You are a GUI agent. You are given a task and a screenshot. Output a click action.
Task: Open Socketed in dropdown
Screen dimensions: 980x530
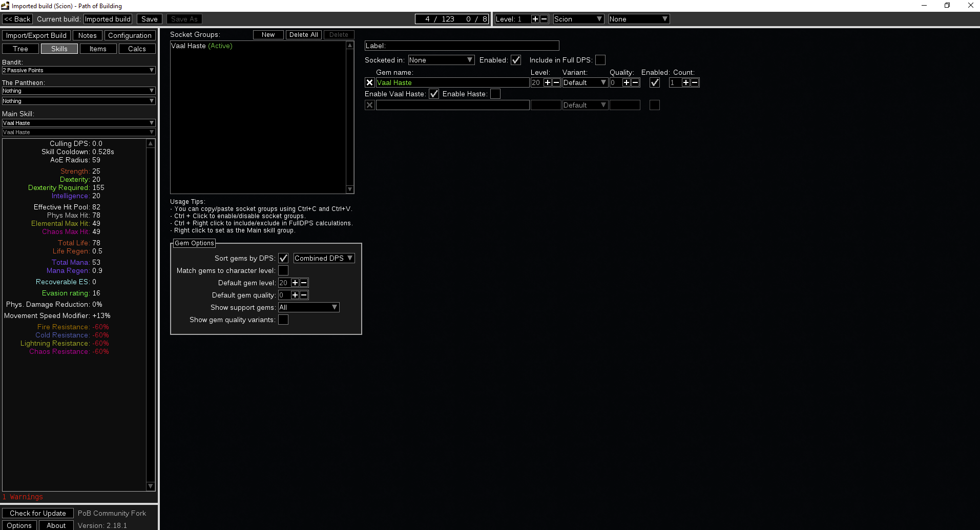(441, 60)
